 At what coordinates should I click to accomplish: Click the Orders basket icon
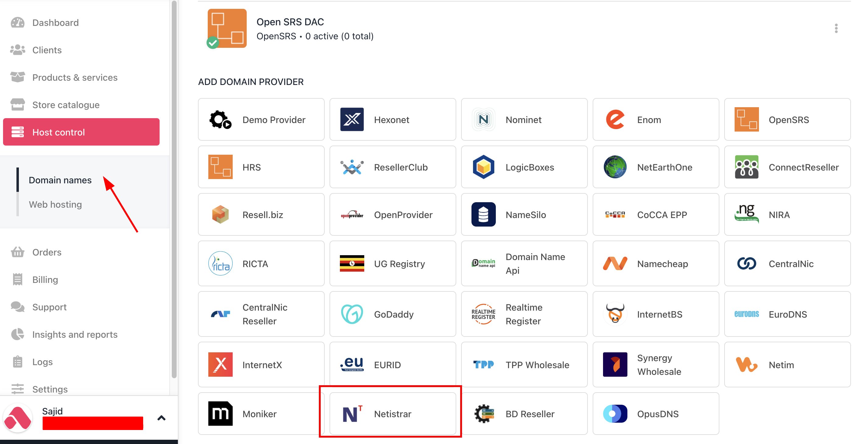pyautogui.click(x=18, y=252)
